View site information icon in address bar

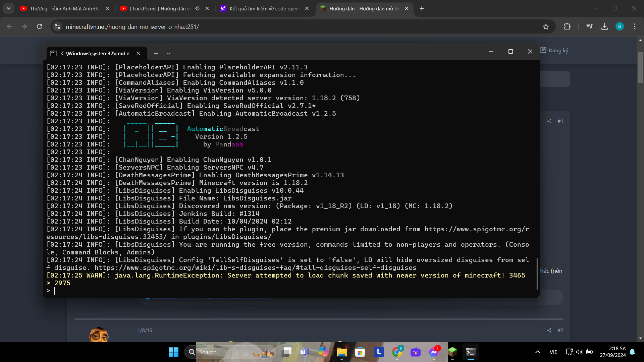point(58,26)
